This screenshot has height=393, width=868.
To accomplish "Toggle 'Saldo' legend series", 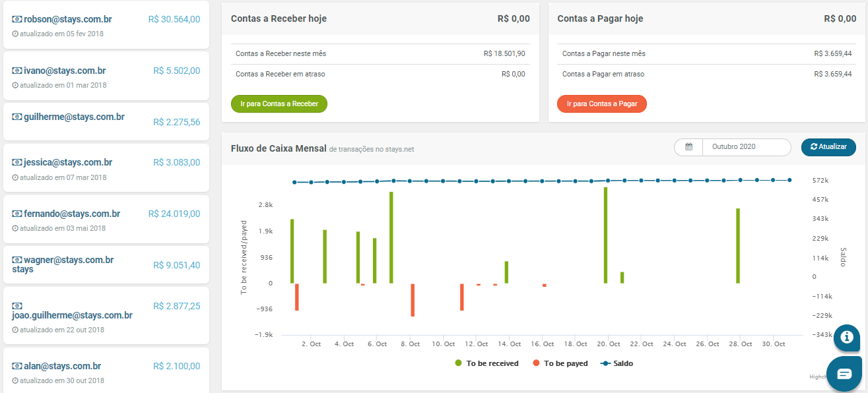I will click(617, 363).
